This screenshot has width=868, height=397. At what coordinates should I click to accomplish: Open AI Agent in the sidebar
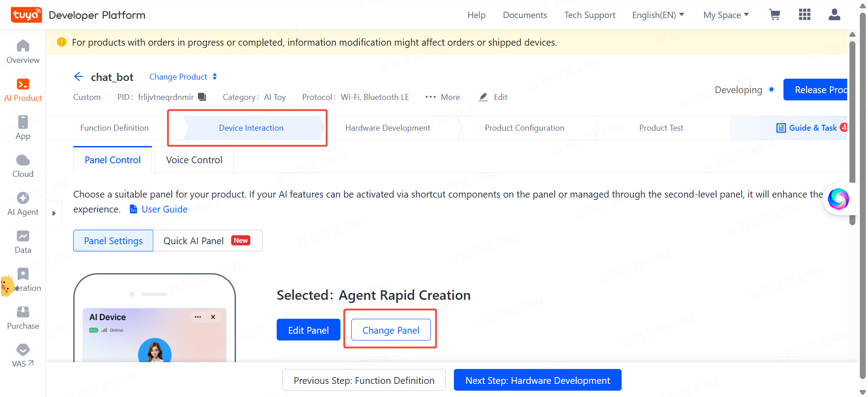[x=23, y=204]
